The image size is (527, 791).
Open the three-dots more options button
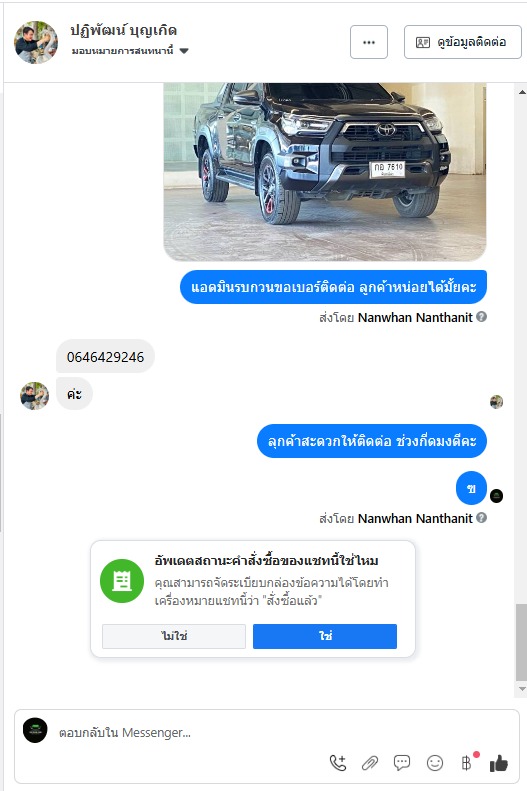(369, 42)
